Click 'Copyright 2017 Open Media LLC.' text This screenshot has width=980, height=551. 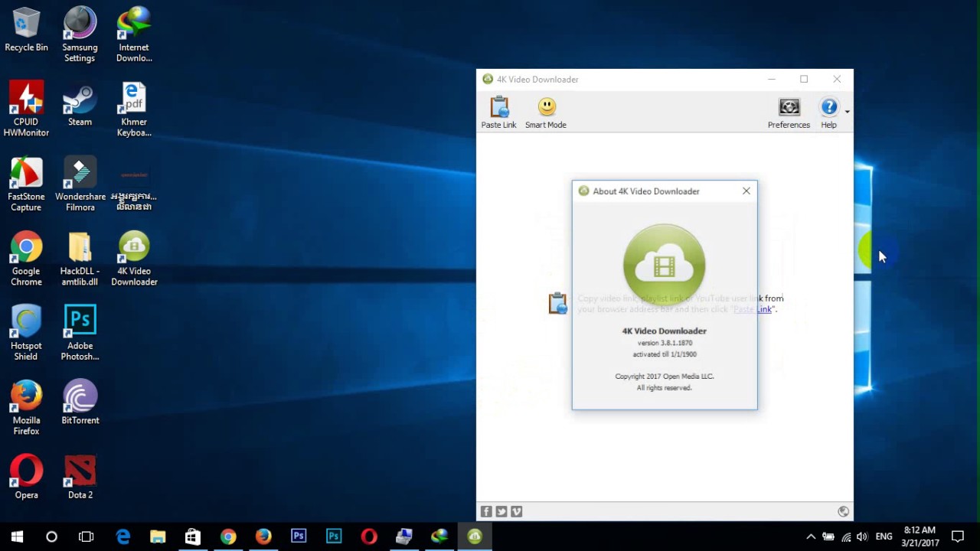coord(665,377)
